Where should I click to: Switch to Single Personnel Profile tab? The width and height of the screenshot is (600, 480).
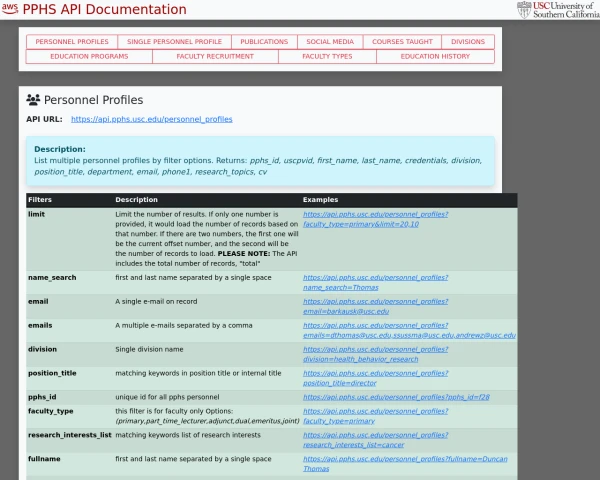[175, 42]
